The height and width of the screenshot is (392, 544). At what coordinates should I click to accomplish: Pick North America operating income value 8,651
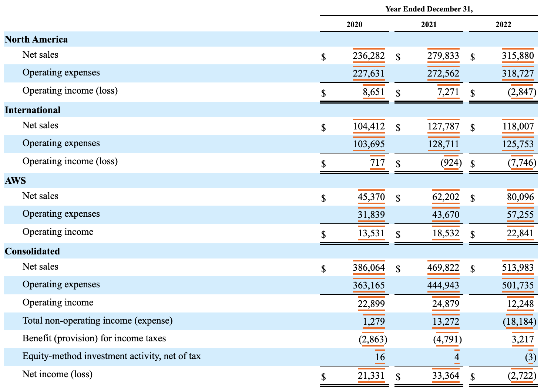[373, 92]
